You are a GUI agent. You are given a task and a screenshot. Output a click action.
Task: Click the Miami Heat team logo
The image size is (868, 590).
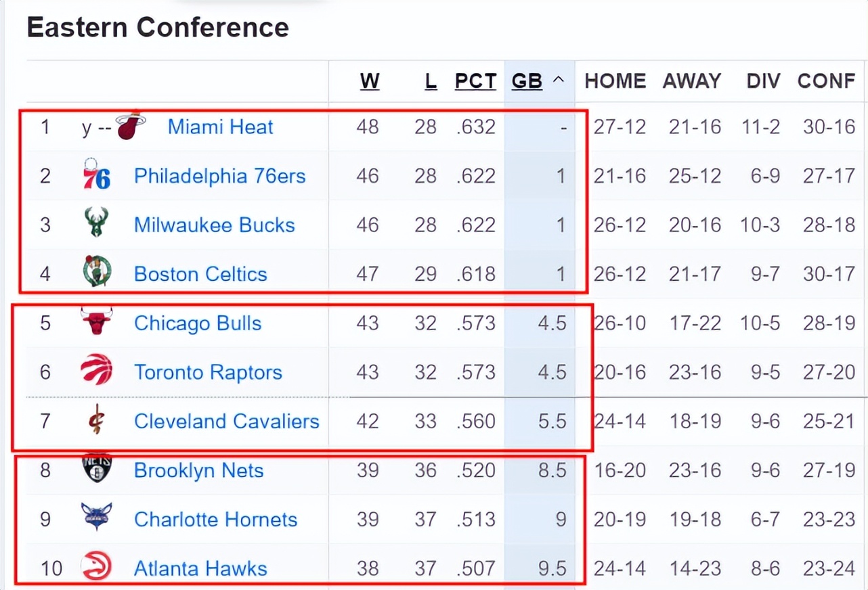click(x=131, y=126)
